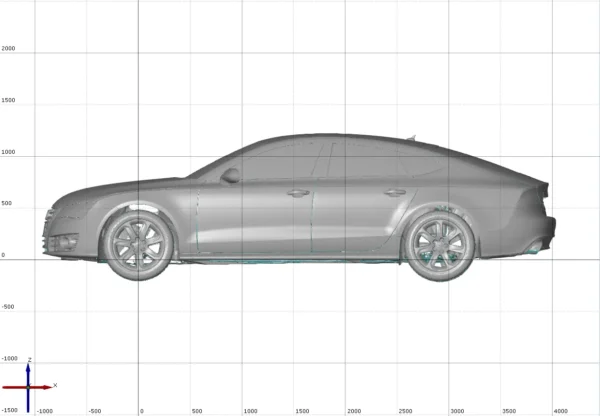Click the X-axis label -1000
The image size is (600, 416).
click(x=44, y=411)
